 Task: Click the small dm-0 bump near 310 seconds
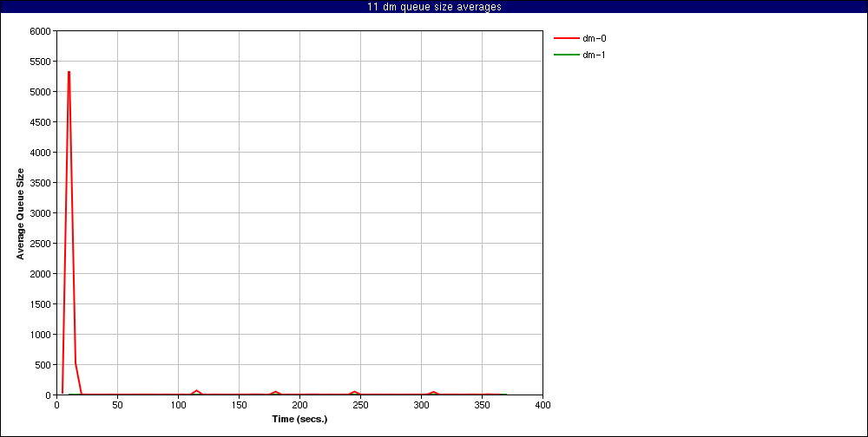433,392
